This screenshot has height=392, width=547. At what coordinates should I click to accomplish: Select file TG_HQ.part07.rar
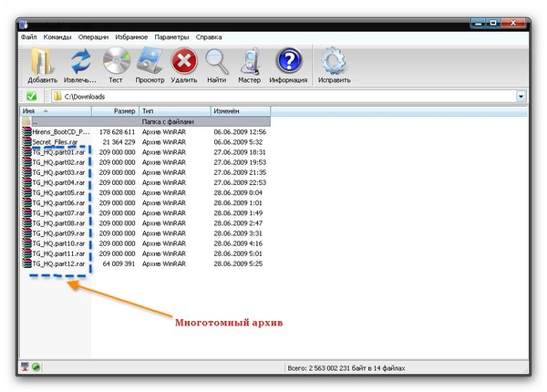point(58,212)
